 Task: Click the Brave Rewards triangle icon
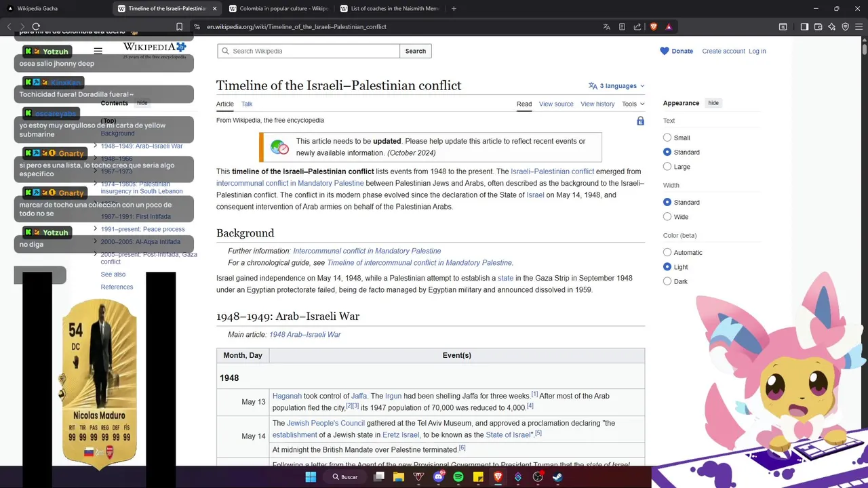(x=669, y=26)
